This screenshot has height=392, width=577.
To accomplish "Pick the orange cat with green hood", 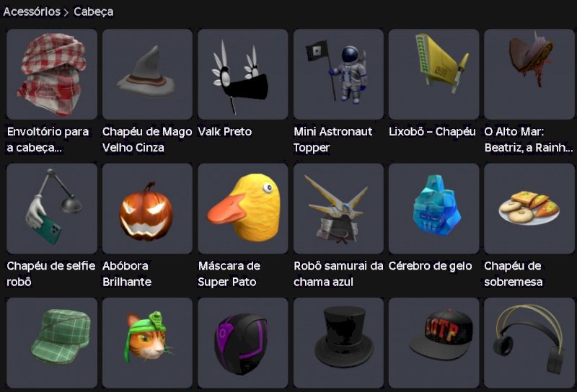I will click(147, 343).
